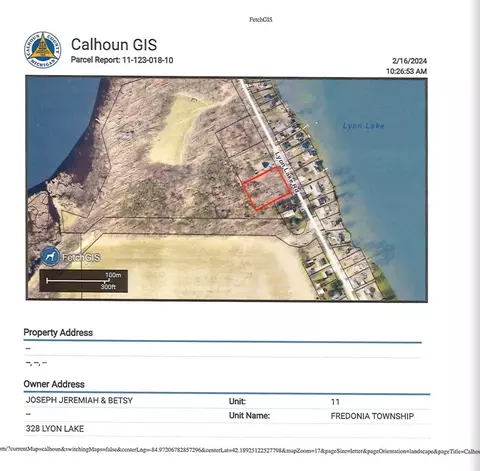Click the FetchGIS watermark text on map

coord(81,257)
